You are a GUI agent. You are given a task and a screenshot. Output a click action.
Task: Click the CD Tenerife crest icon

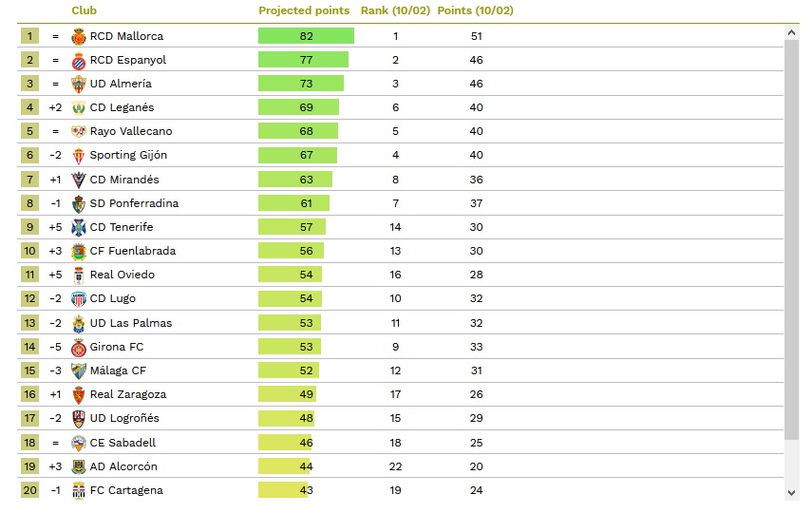79,227
